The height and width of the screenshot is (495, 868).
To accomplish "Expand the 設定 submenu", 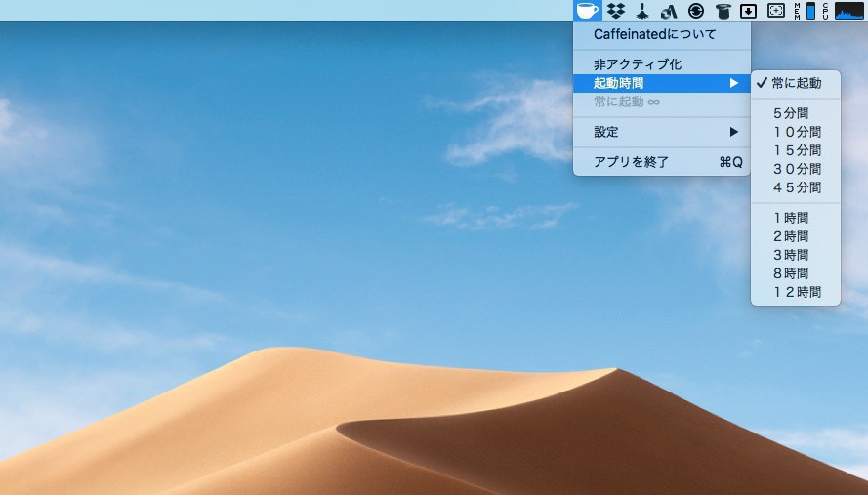I will coord(662,132).
